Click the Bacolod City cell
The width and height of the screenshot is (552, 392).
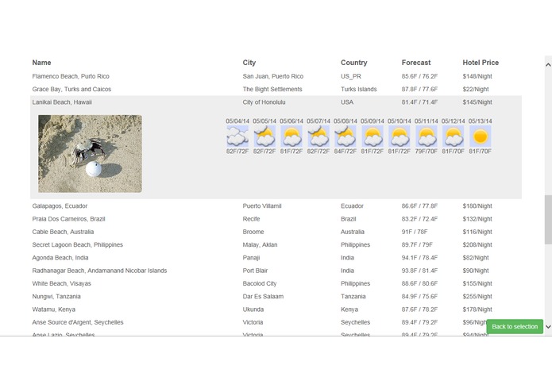(x=260, y=284)
